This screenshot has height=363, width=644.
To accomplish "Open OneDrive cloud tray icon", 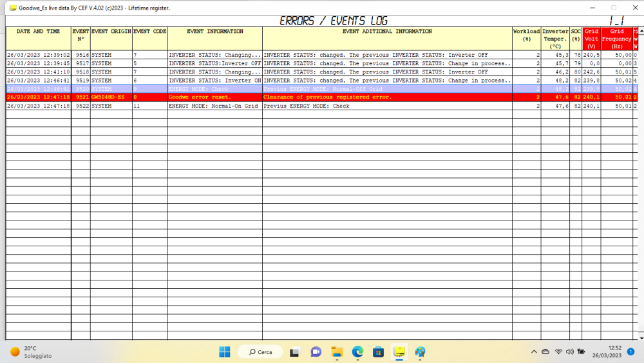I will pos(545,352).
